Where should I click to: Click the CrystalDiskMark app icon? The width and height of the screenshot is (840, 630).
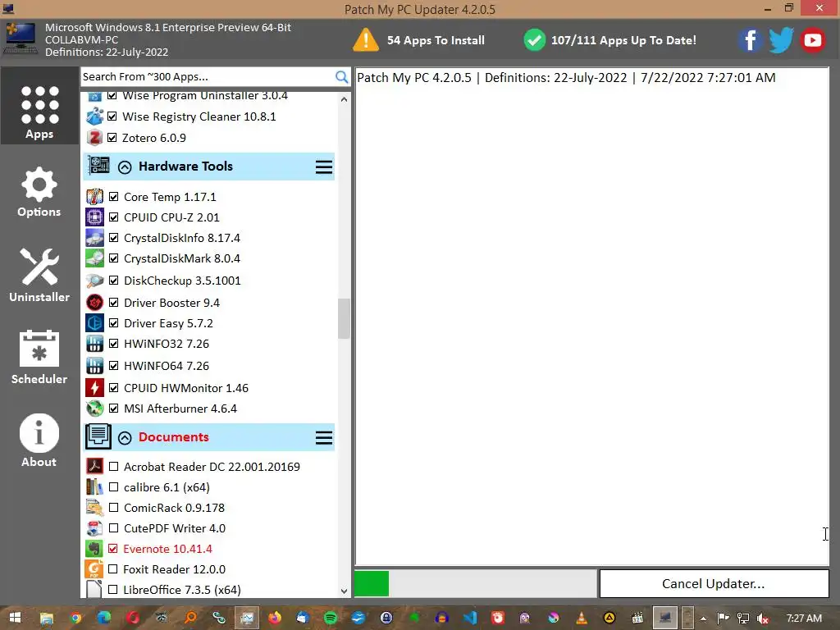pyautogui.click(x=95, y=258)
